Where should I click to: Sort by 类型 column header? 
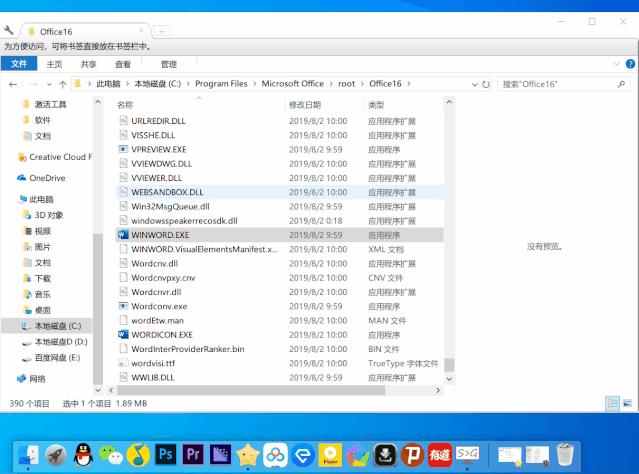tap(376, 105)
